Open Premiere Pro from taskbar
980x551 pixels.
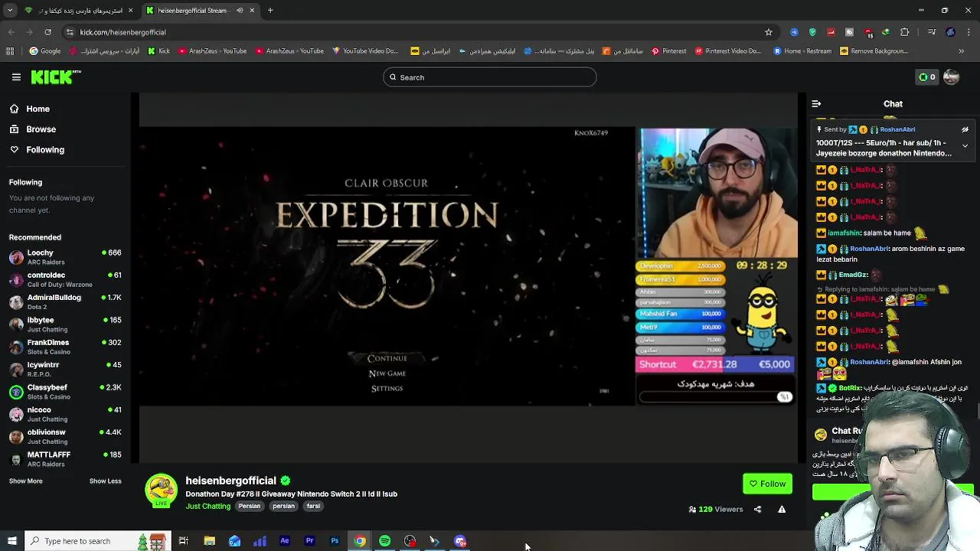pyautogui.click(x=309, y=541)
